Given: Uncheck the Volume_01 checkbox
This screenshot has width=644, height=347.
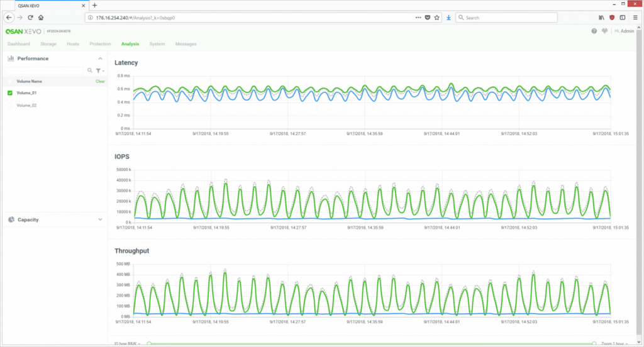Looking at the screenshot, I should pos(10,93).
